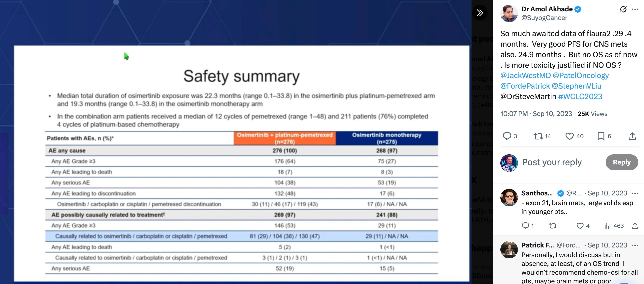Reply to the main tweet via comment icon
The image size is (644, 284).
click(508, 136)
